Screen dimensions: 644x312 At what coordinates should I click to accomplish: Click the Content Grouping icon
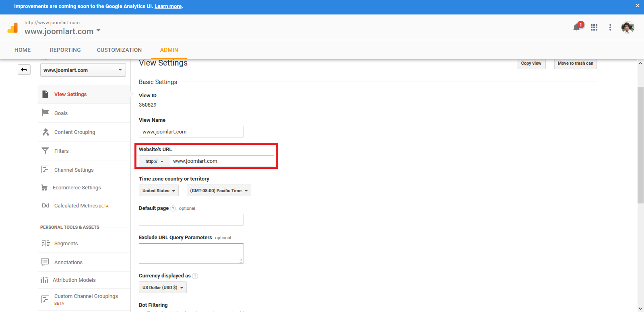pyautogui.click(x=45, y=132)
